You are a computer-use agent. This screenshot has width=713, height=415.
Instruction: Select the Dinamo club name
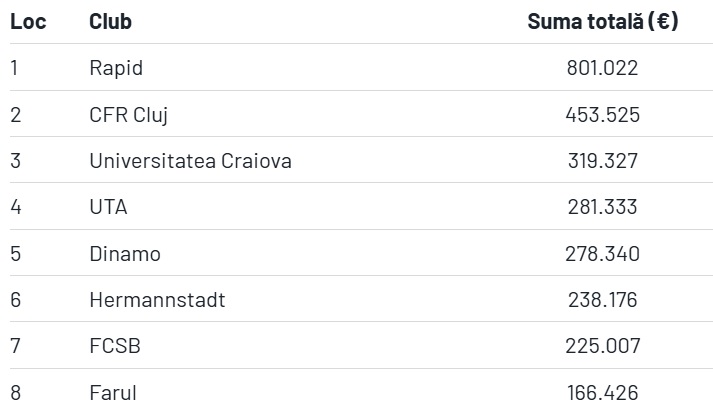[125, 254]
